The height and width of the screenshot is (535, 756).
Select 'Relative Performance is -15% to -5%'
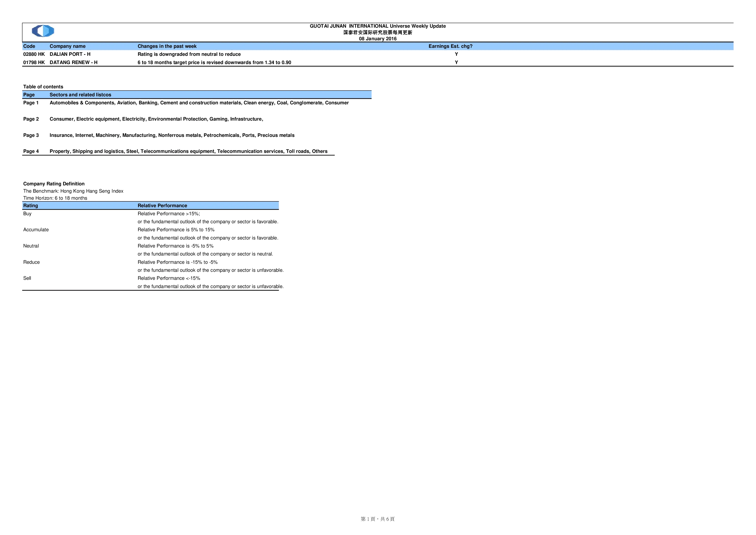click(x=177, y=262)
